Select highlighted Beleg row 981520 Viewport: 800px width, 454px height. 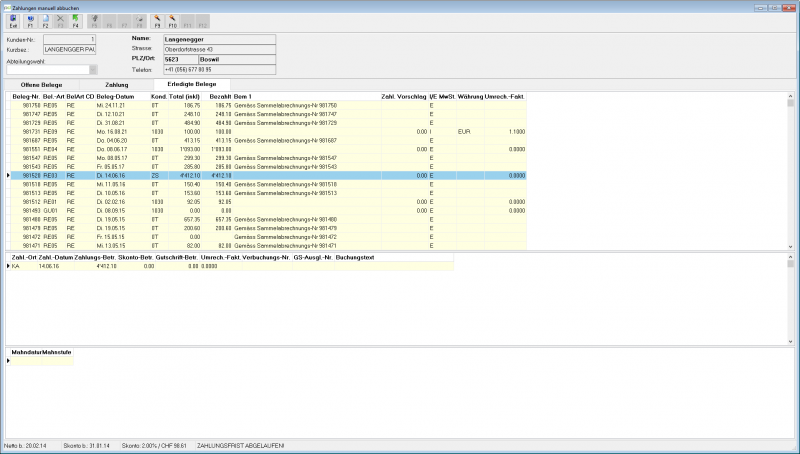[268, 175]
